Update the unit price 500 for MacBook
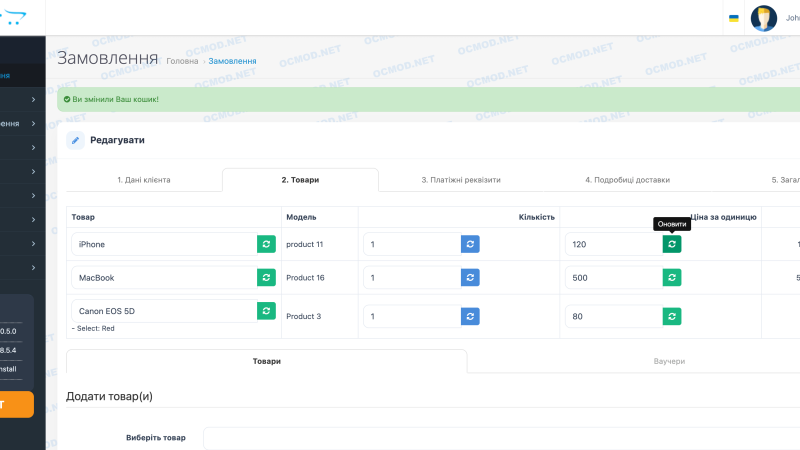The width and height of the screenshot is (800, 450). coord(672,278)
